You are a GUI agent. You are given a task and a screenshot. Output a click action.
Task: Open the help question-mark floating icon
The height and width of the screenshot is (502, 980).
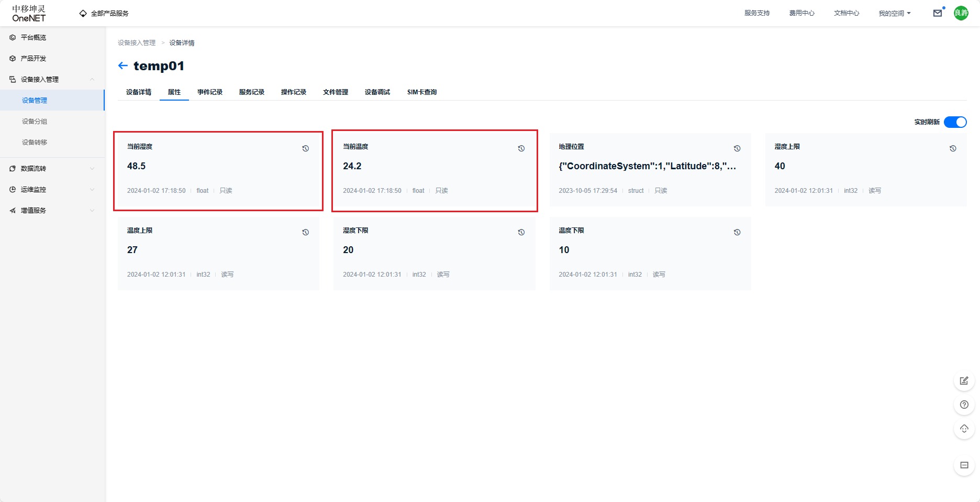[964, 405]
